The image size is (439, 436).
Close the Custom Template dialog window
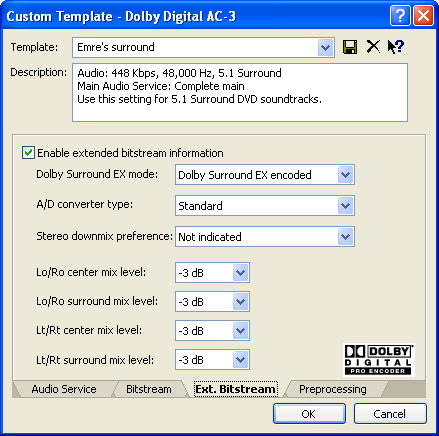(423, 15)
